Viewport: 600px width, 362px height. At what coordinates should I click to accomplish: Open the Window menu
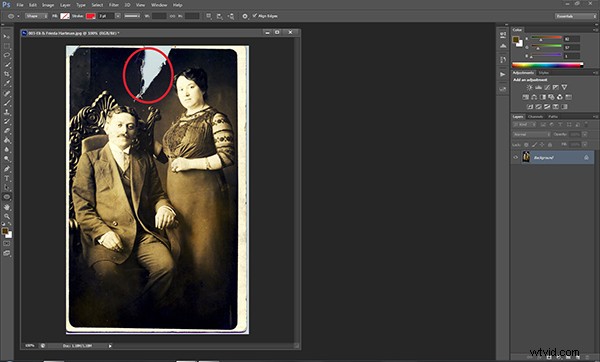[159, 5]
